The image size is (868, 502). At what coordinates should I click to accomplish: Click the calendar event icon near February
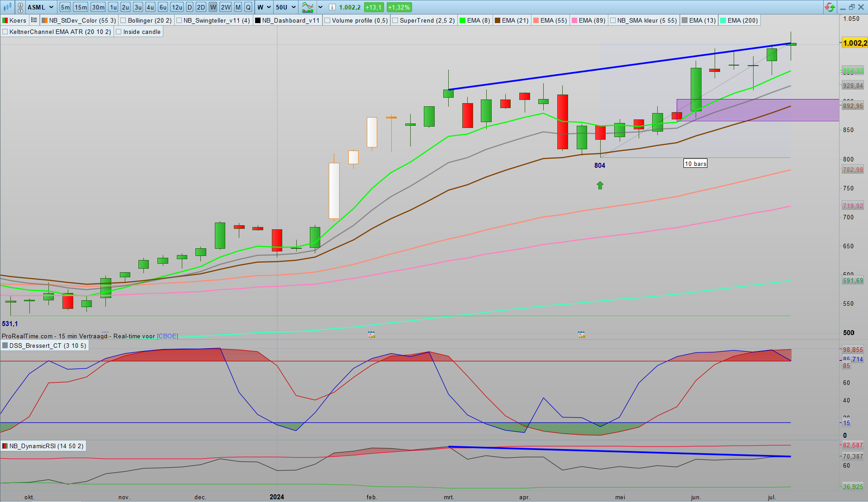(x=371, y=335)
